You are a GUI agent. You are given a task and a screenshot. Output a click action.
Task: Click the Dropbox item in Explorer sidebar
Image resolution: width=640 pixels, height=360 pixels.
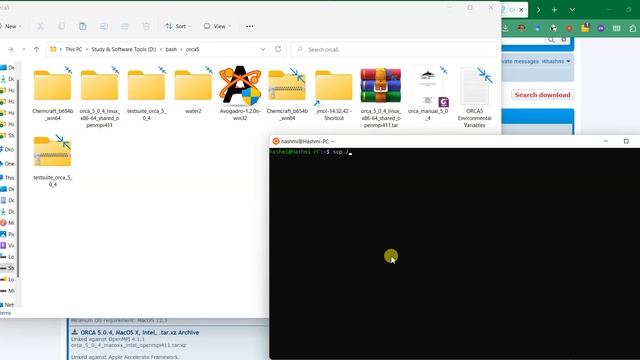tap(7, 149)
